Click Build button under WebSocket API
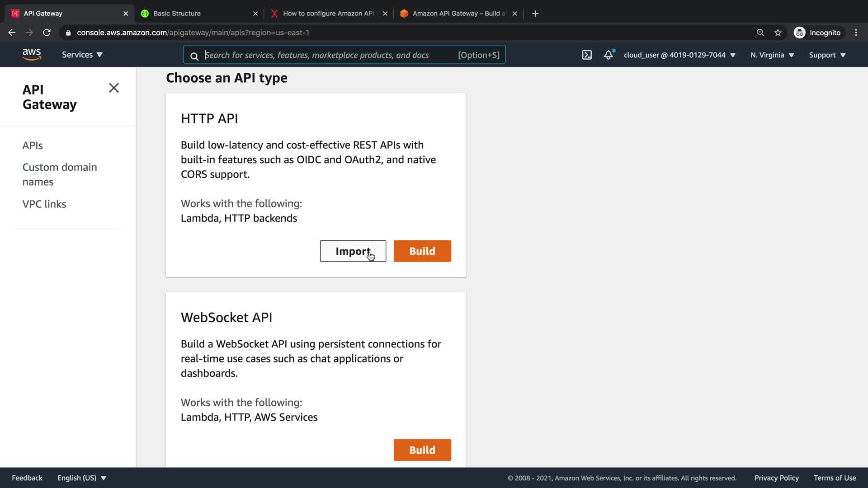Image resolution: width=868 pixels, height=488 pixels. click(x=422, y=450)
